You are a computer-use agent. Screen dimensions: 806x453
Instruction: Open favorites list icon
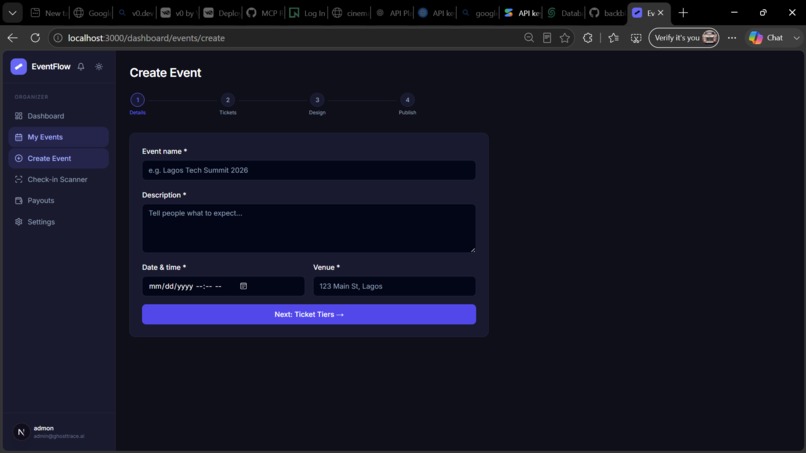click(x=613, y=38)
